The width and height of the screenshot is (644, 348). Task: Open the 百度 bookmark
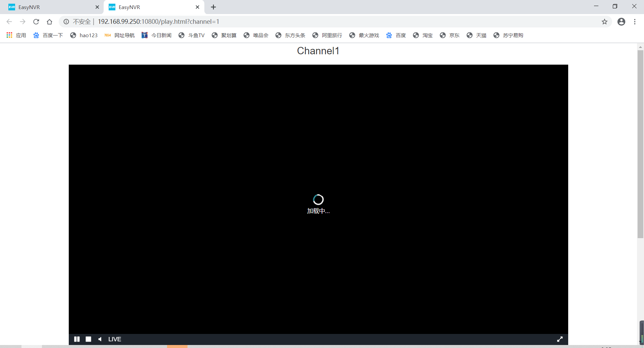tap(396, 35)
